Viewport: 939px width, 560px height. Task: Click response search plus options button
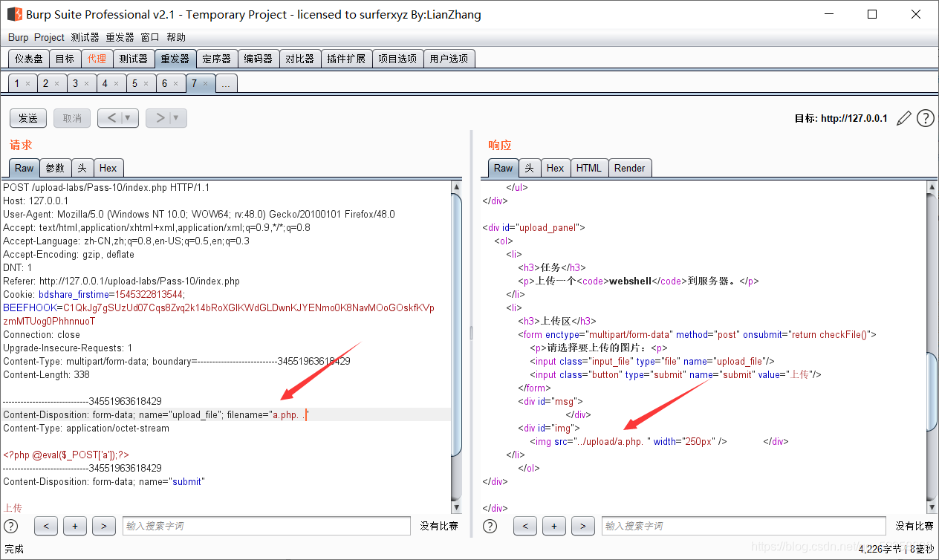554,526
